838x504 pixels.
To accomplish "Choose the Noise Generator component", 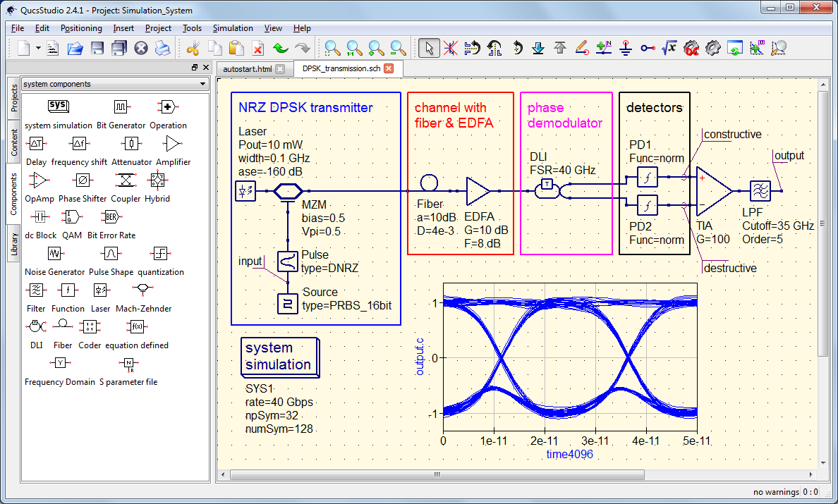I will click(x=54, y=253).
